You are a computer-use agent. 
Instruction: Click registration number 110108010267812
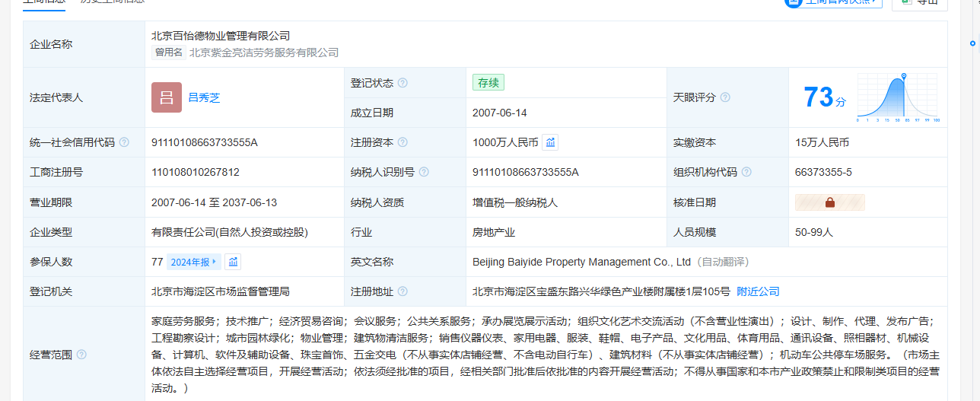coord(196,172)
